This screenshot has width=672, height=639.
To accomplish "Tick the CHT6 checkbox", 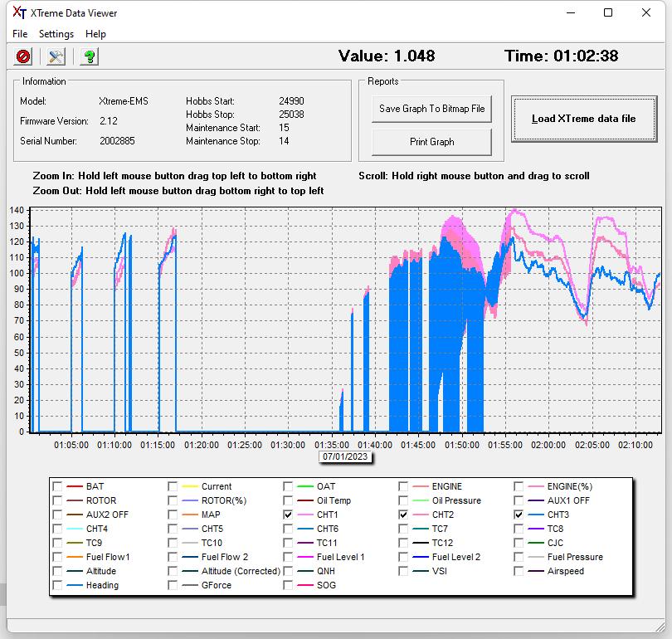I will [288, 529].
